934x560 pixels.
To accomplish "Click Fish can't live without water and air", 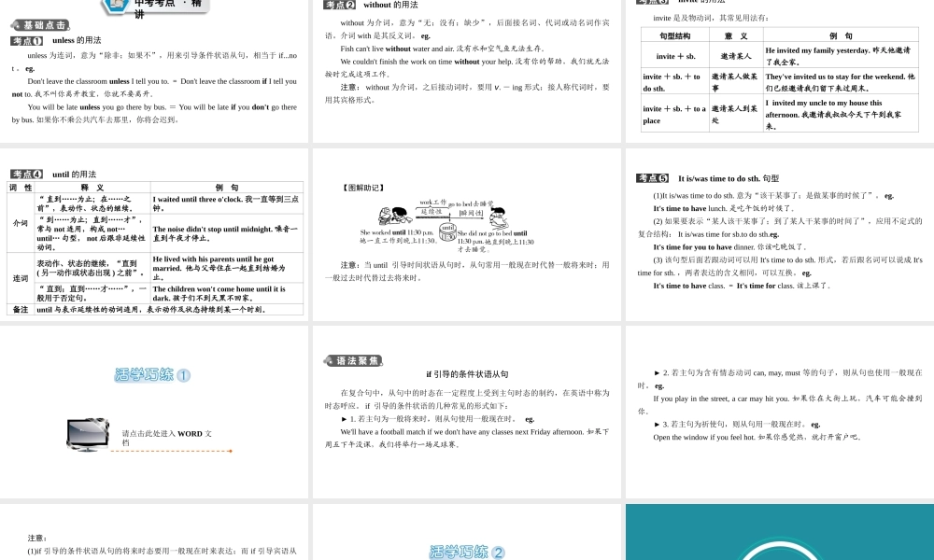I will [x=443, y=49].
